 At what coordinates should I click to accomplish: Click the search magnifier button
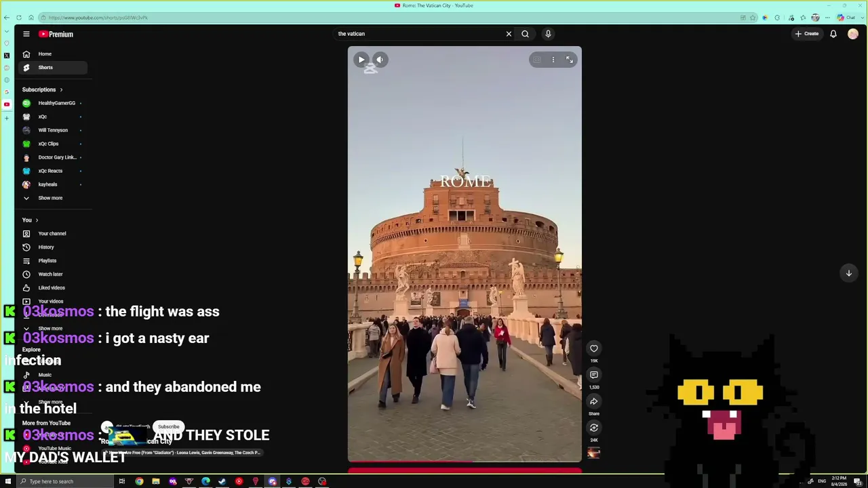point(525,34)
